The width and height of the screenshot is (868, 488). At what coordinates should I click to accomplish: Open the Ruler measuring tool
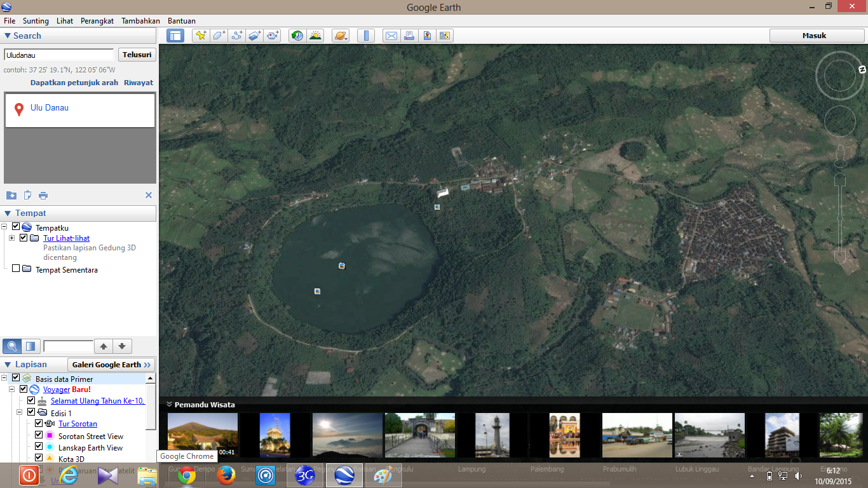point(366,36)
